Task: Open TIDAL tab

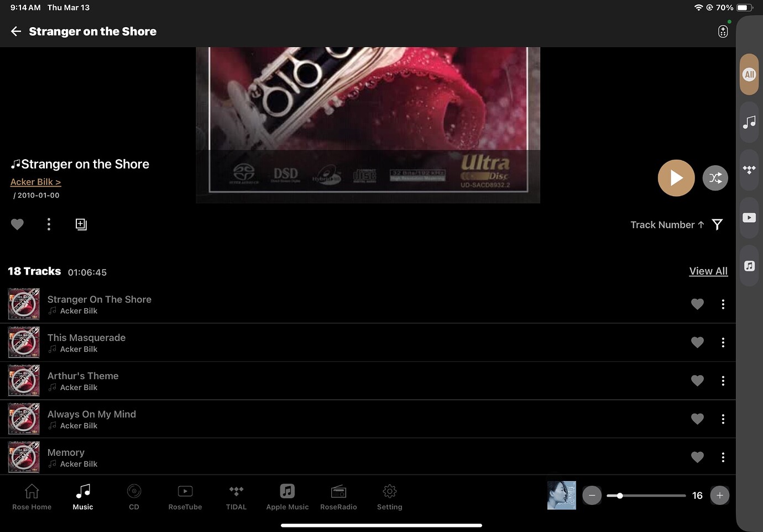Action: [236, 497]
